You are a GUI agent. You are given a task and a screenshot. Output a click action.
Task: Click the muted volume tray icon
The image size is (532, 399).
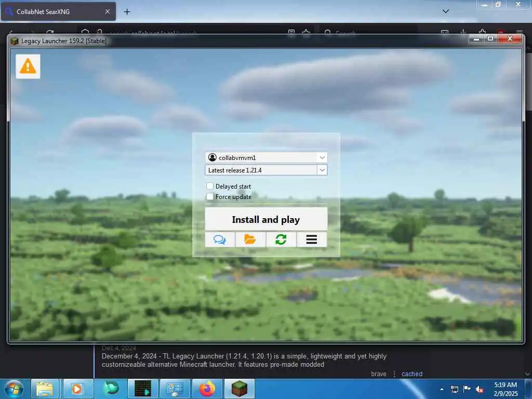(x=480, y=389)
